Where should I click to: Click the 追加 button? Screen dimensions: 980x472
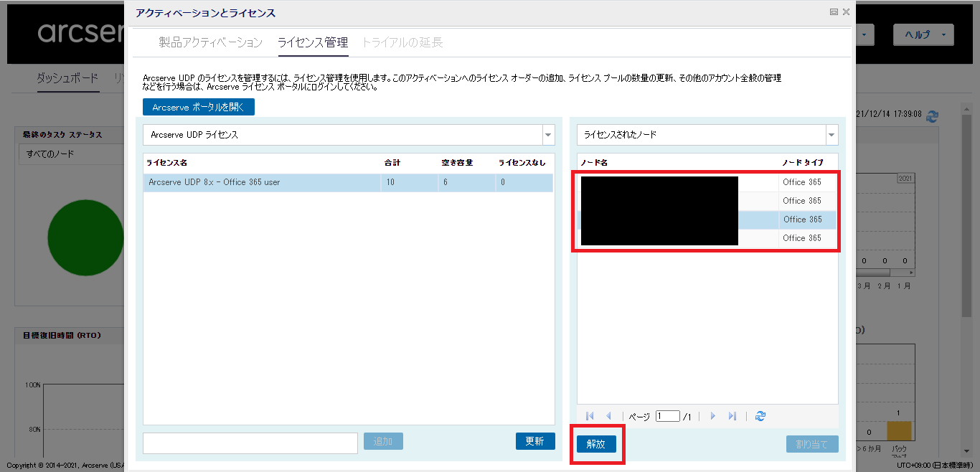point(383,441)
